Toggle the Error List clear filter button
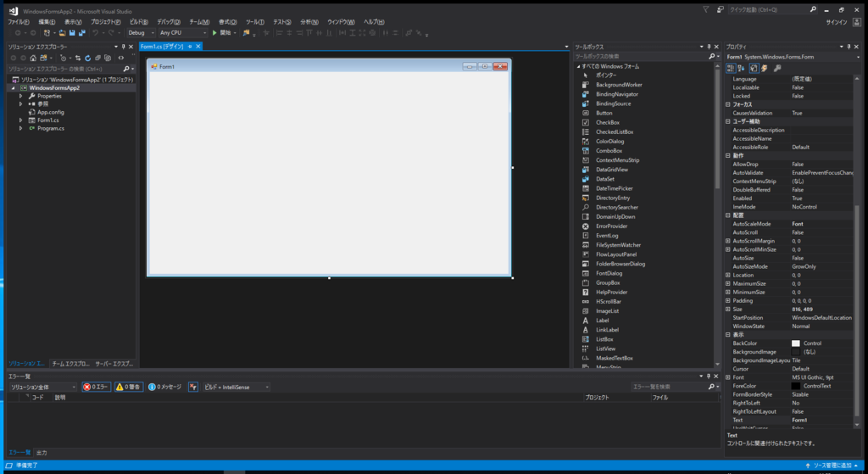The height and width of the screenshot is (474, 868). 193,387
